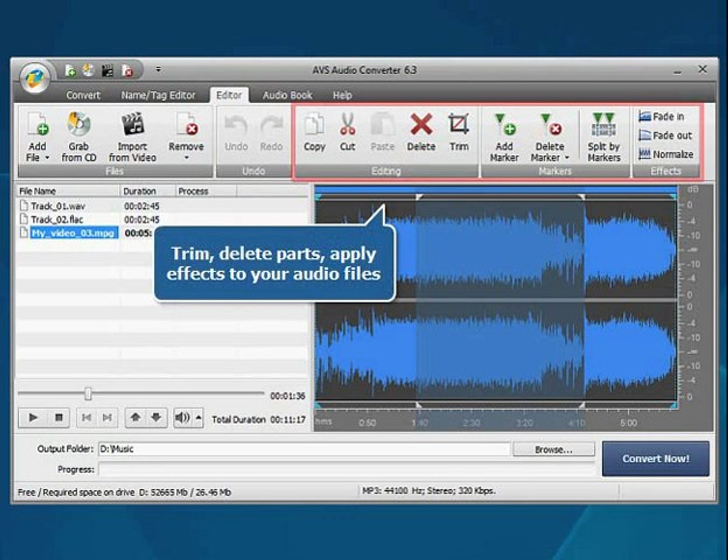Apply the Normalize effect
Image resolution: width=728 pixels, height=560 pixels.
pyautogui.click(x=666, y=154)
